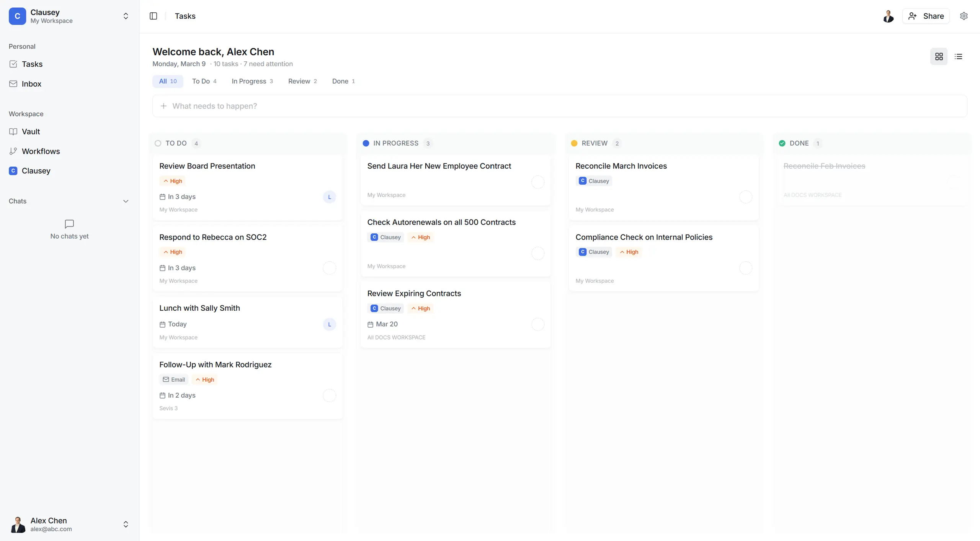Open the Review Board Presentation task card
Screen dimensions: 980x541
tap(207, 166)
